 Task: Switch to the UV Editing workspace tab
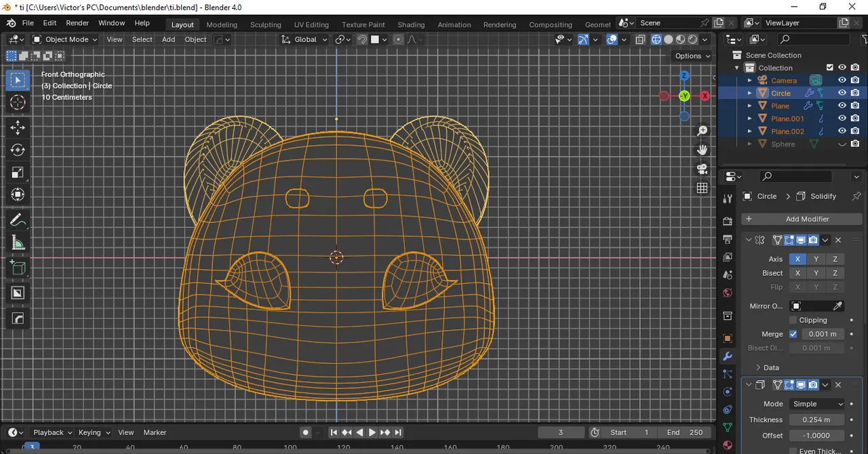311,24
